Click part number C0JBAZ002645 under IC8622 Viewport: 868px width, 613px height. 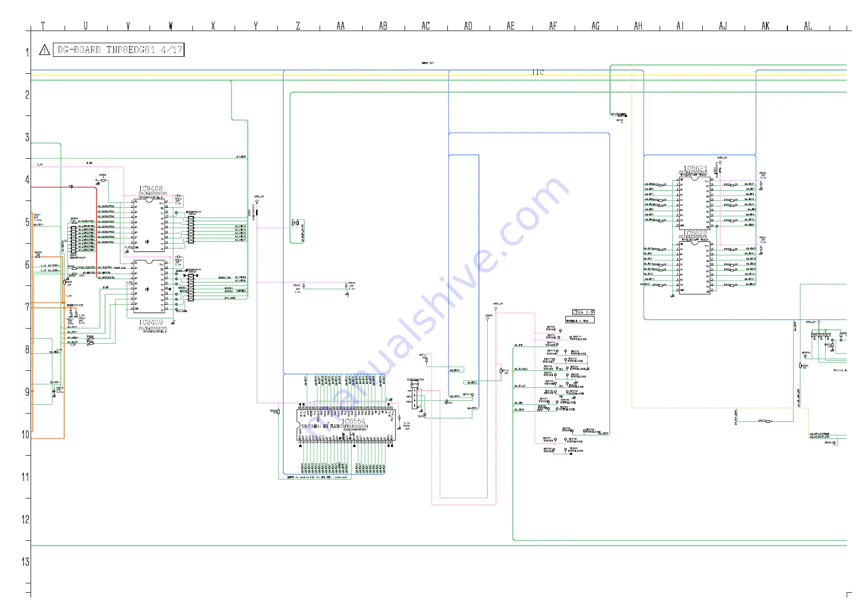click(693, 237)
